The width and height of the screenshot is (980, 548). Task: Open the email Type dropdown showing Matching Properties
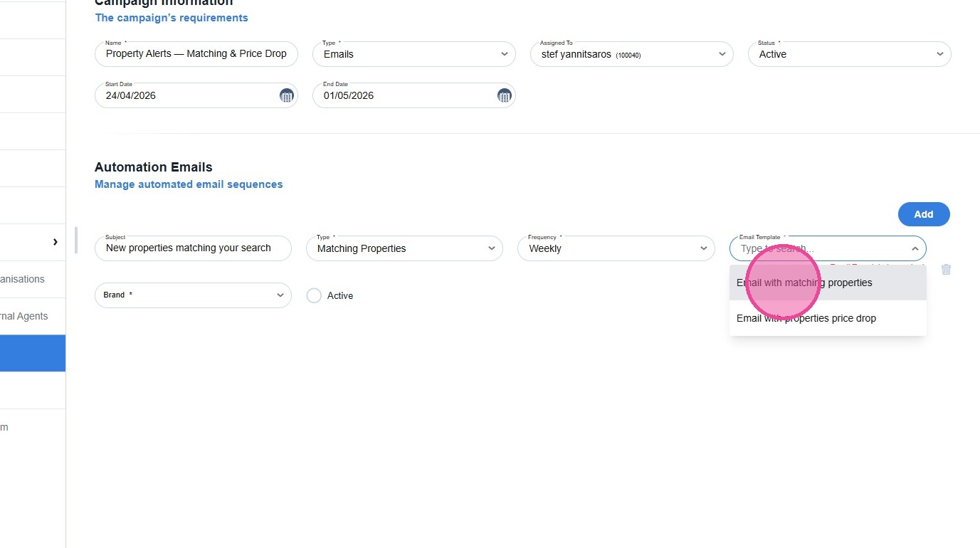click(x=404, y=248)
